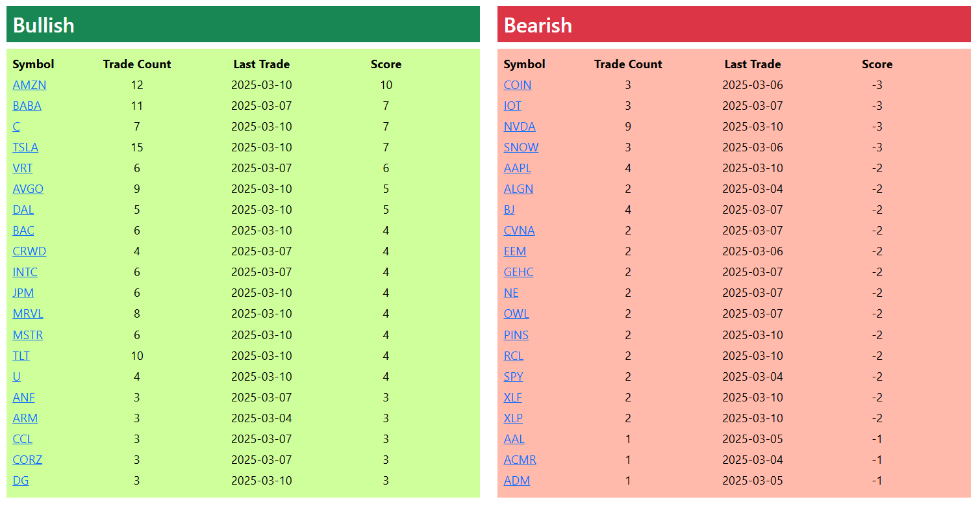Select NVDA trade count 9
Image resolution: width=980 pixels, height=508 pixels.
[x=628, y=127]
